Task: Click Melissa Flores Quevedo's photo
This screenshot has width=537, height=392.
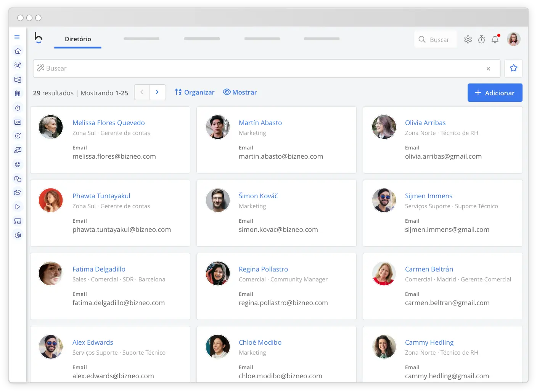Action: 51,127
